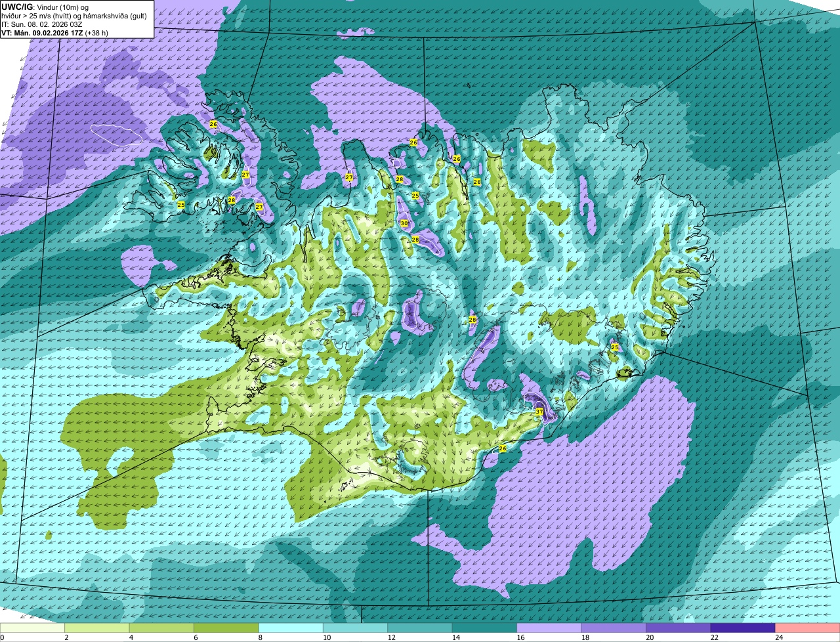
Task: Click the legend tick label '2'
Action: point(66,637)
